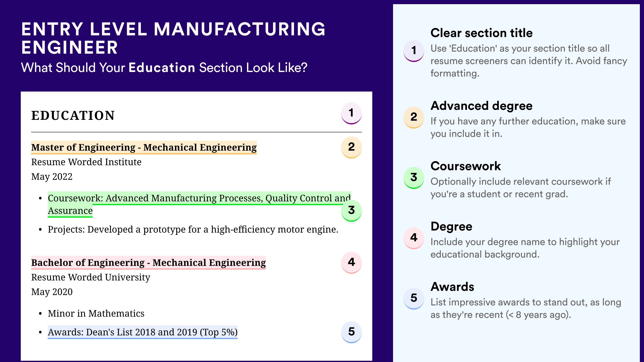
Task: Select the number 1 circle next to Clear section title
Action: coord(414,51)
